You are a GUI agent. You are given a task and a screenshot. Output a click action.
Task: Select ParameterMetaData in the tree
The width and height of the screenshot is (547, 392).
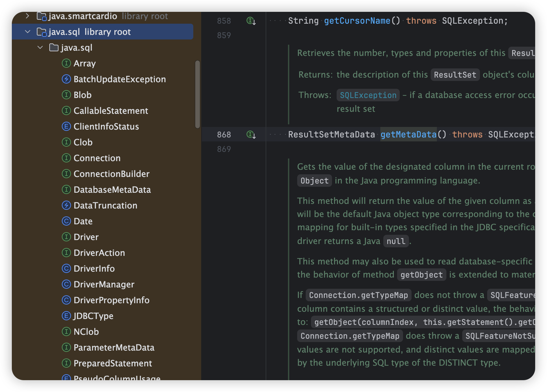pyautogui.click(x=114, y=348)
